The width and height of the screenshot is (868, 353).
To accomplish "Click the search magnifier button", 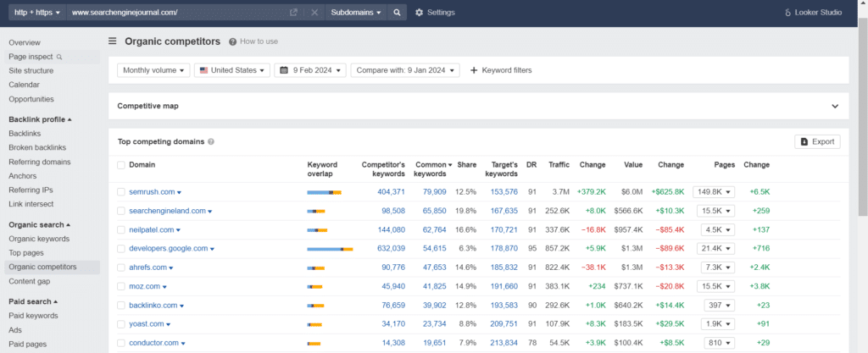I will [397, 12].
